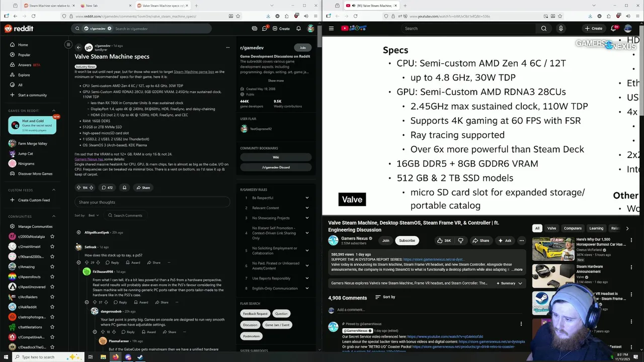Click Search Comments field

(x=125, y=215)
